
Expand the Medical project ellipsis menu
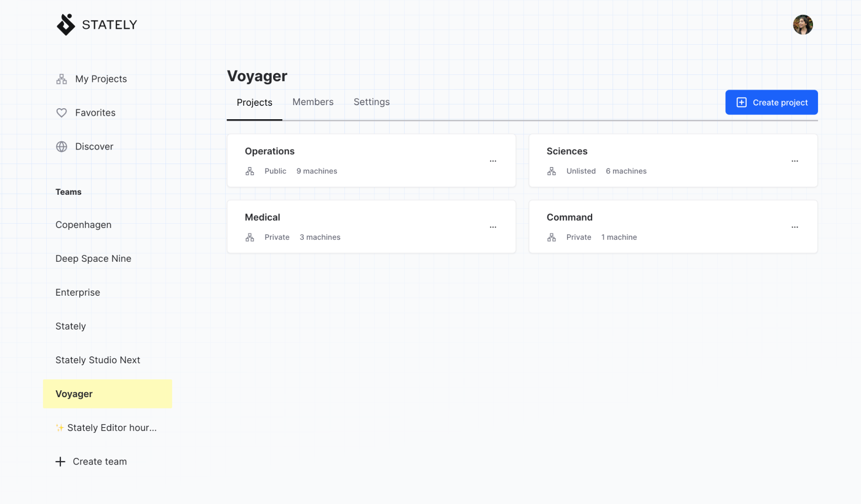pyautogui.click(x=493, y=227)
